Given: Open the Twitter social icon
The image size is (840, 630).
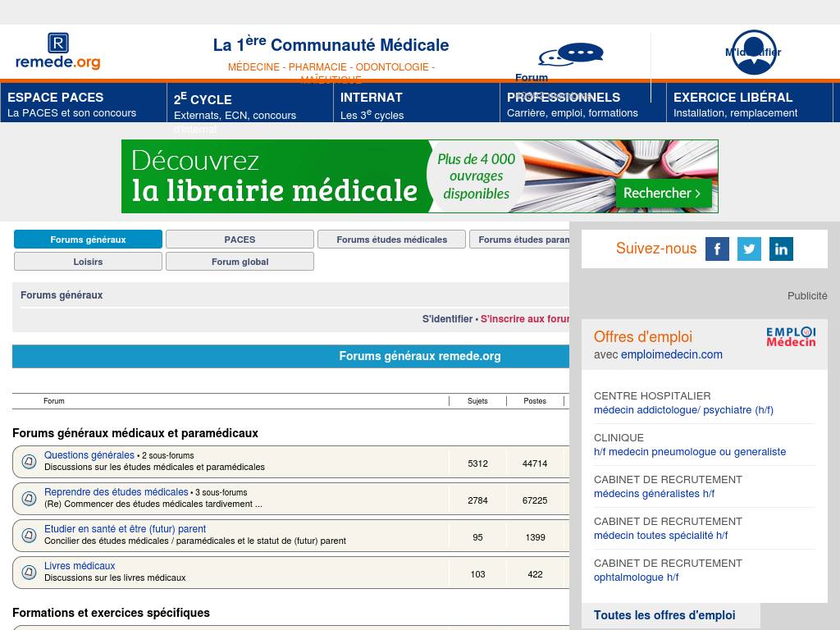Looking at the screenshot, I should [x=749, y=249].
